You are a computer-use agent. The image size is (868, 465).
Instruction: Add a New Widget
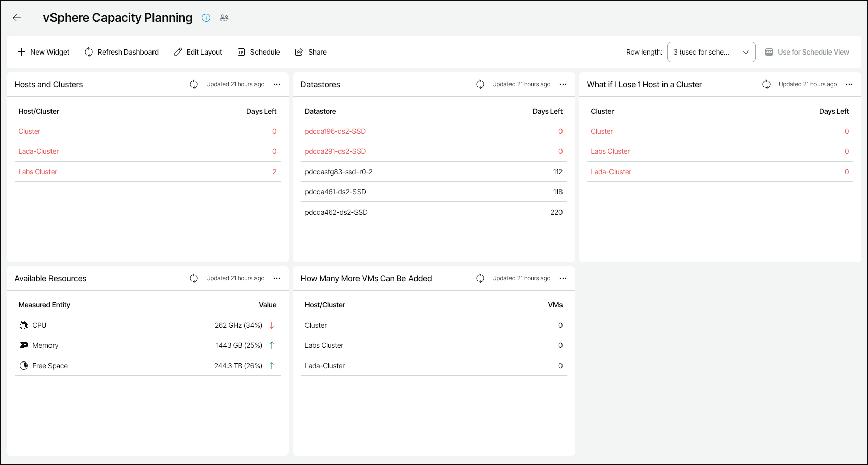[43, 52]
